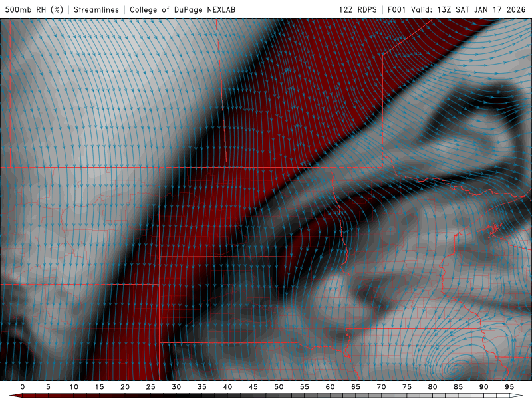Click the color scale label "0"
The image size is (532, 399).
(23, 387)
